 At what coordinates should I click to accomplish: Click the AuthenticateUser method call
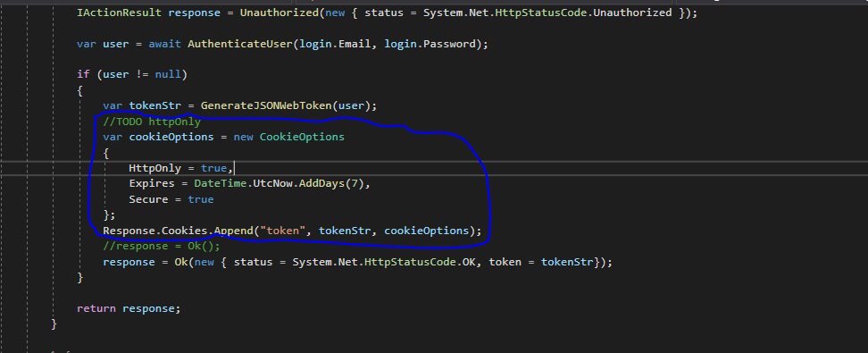(239, 44)
